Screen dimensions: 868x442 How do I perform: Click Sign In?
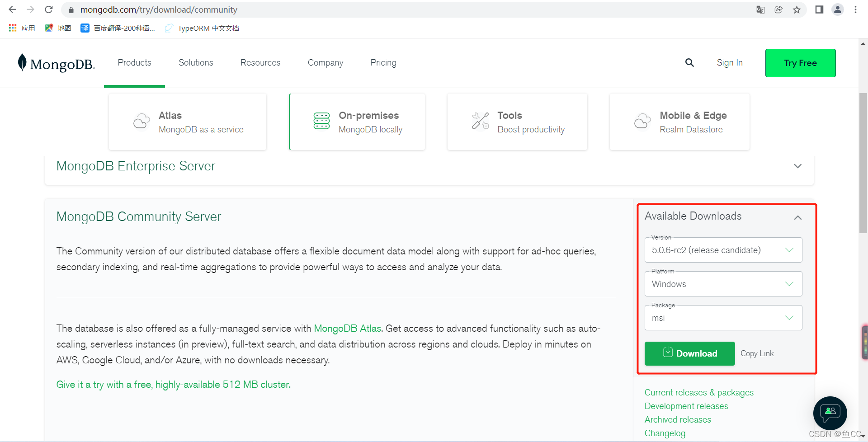(730, 63)
